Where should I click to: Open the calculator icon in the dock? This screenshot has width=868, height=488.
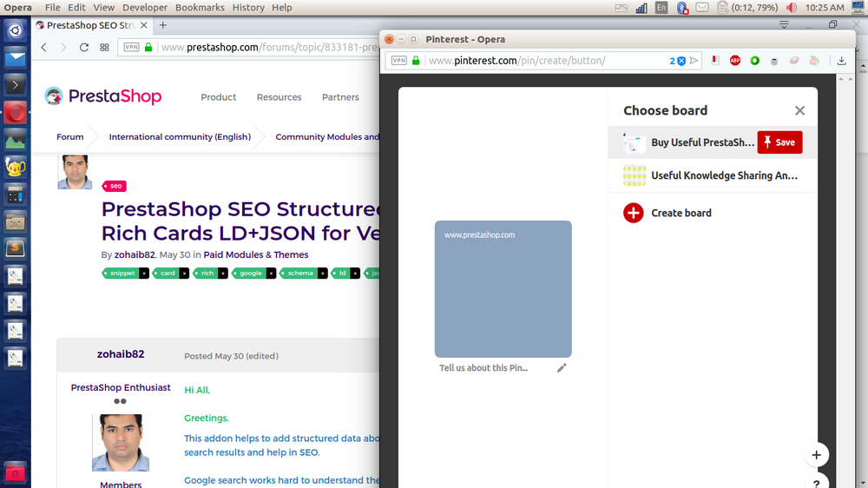pos(15,195)
